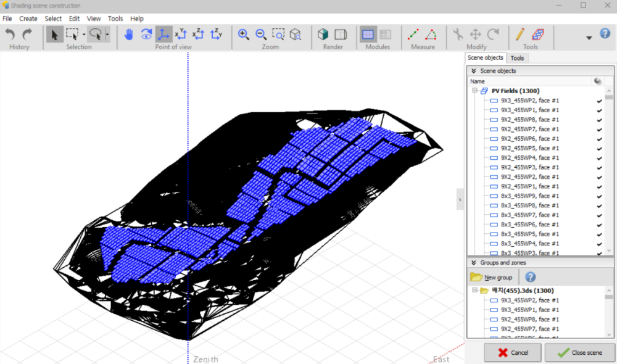Toggle visibility check for 9X3_455WP2, face #1
Viewport: 617px width, 364px height.
point(598,101)
